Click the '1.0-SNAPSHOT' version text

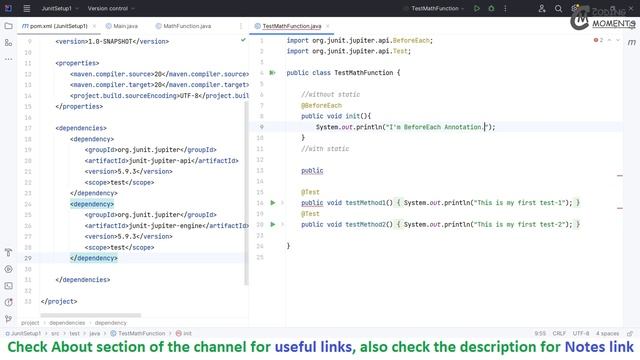pos(110,41)
